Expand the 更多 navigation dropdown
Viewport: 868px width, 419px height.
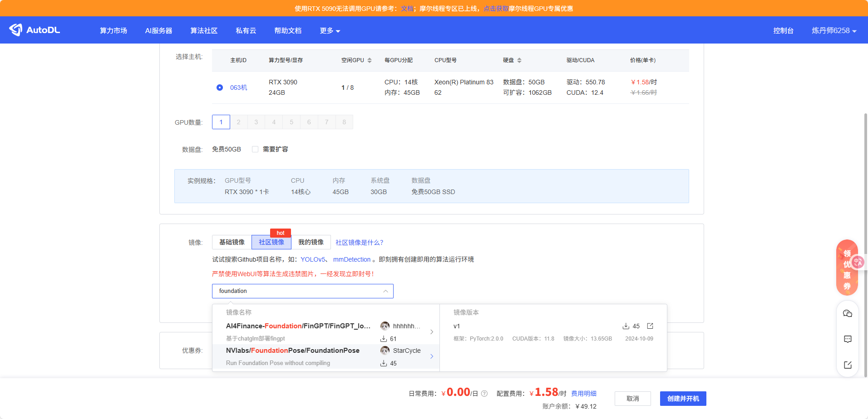coord(330,30)
